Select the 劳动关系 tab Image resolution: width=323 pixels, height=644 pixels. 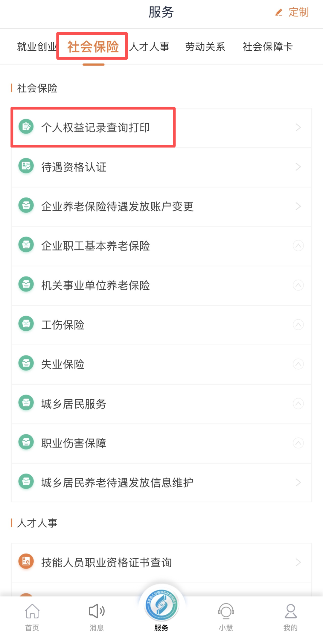click(205, 47)
